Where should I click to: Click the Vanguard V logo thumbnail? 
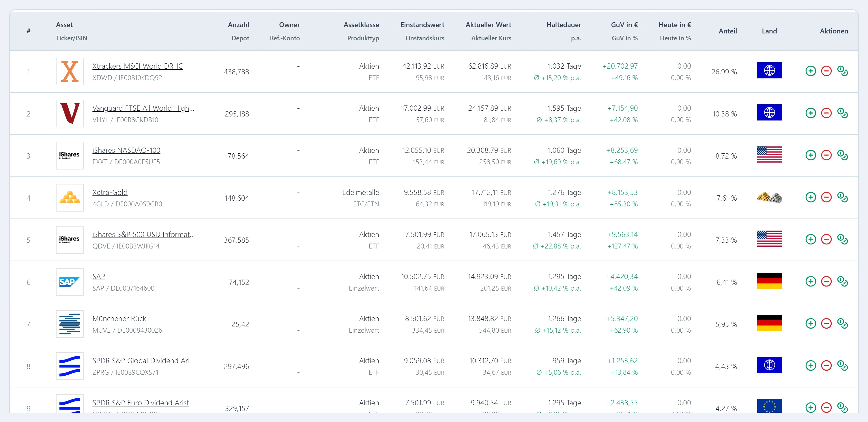[70, 113]
